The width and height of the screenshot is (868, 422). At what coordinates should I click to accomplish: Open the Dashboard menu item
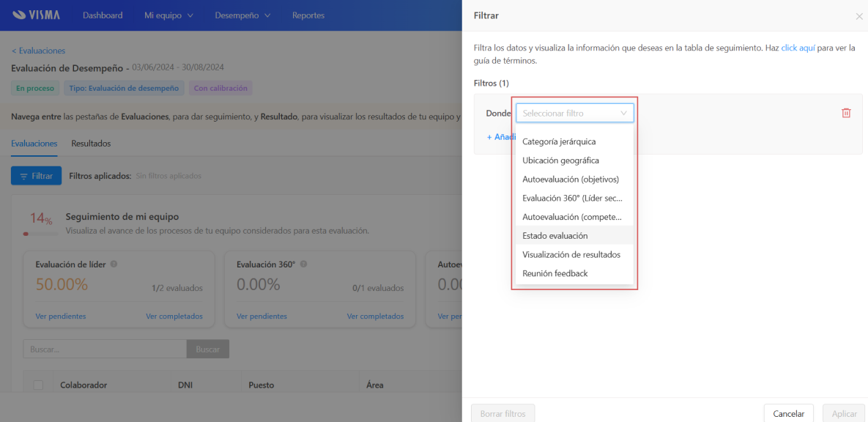(103, 15)
